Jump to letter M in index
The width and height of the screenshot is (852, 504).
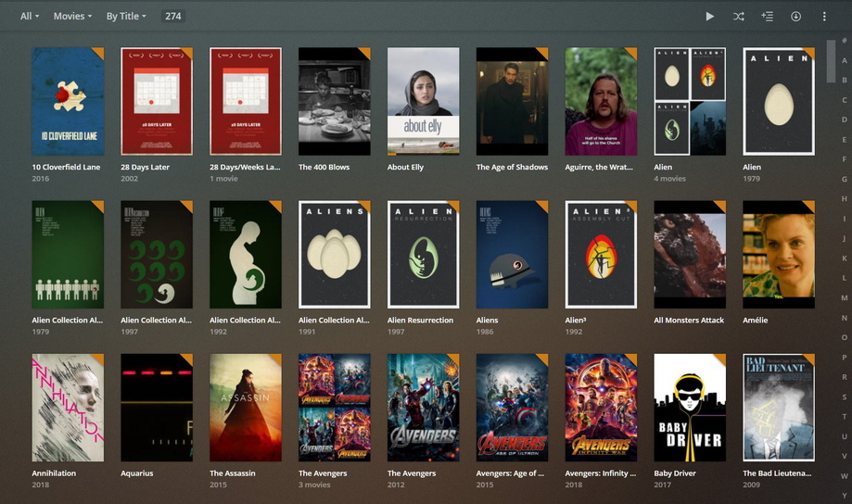pyautogui.click(x=844, y=297)
